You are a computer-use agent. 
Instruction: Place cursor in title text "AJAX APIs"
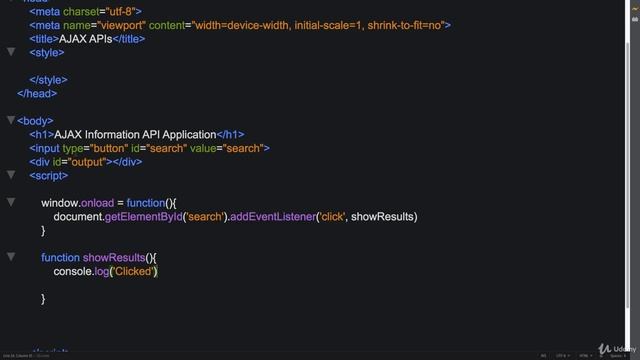[85, 39]
